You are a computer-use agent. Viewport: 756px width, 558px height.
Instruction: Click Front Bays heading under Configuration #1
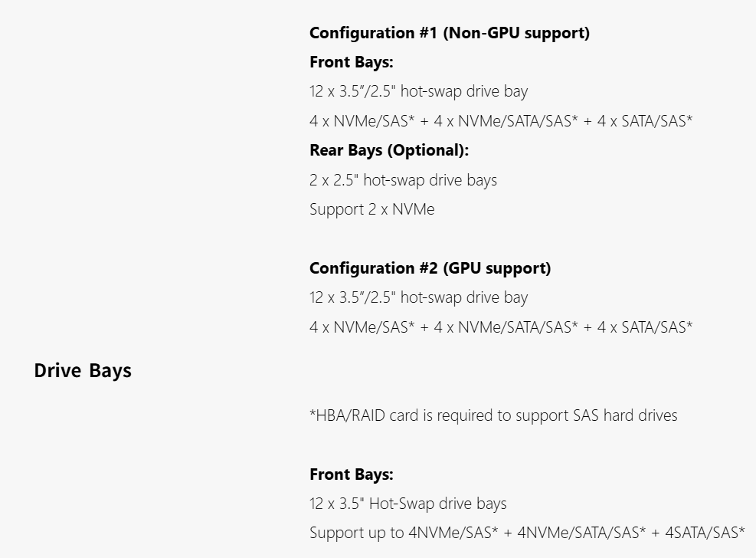pyautogui.click(x=351, y=62)
